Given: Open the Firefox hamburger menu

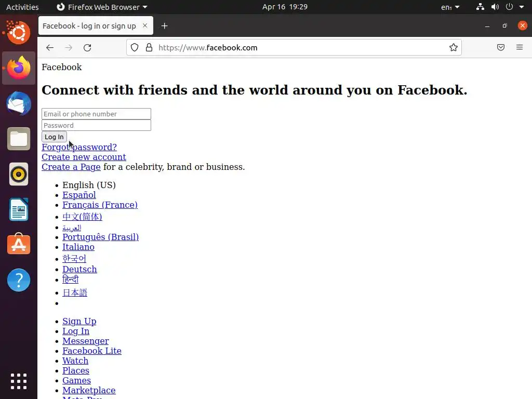Looking at the screenshot, I should point(520,47).
